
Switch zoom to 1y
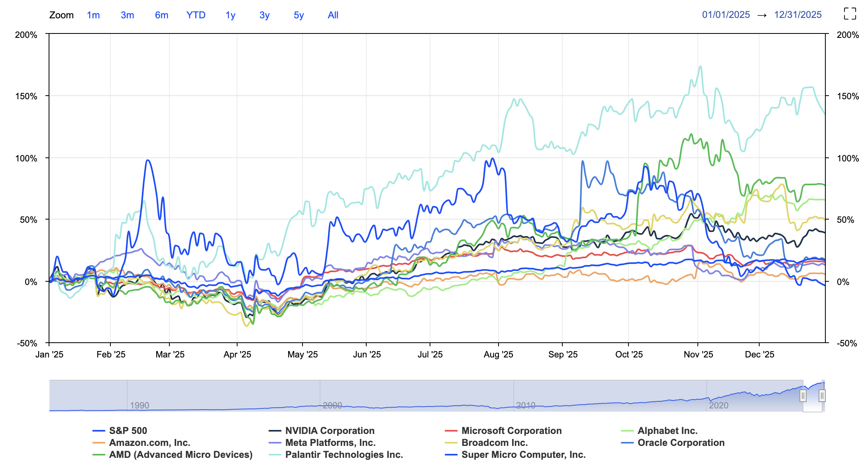(x=230, y=15)
